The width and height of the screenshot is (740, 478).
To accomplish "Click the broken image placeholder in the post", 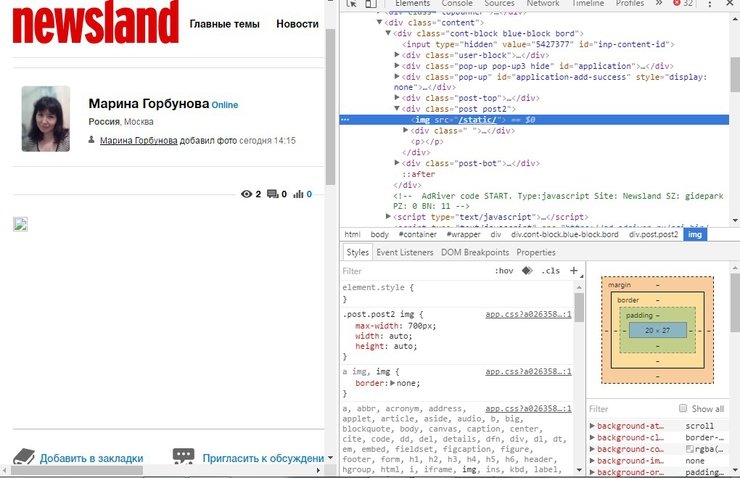I will pos(19,223).
